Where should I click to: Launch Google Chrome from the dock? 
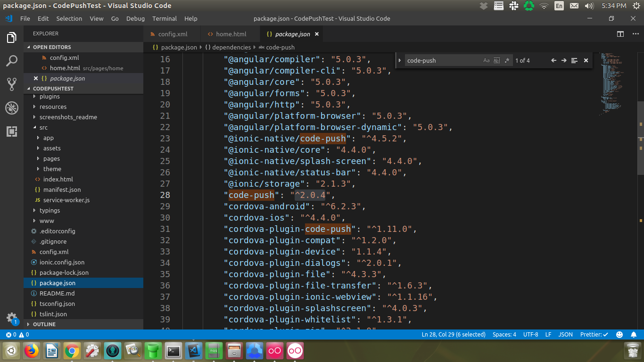[72, 351]
